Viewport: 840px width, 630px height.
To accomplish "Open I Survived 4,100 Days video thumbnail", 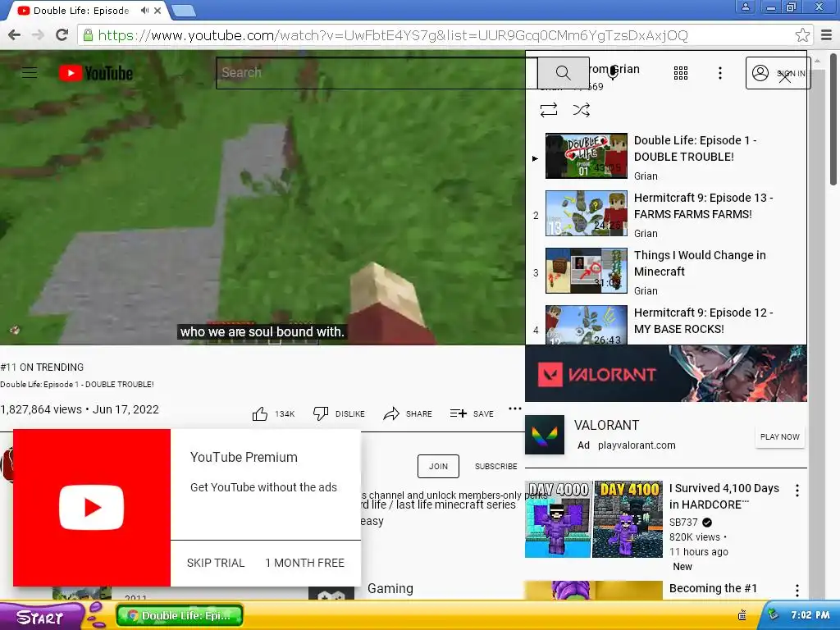I will tap(594, 519).
